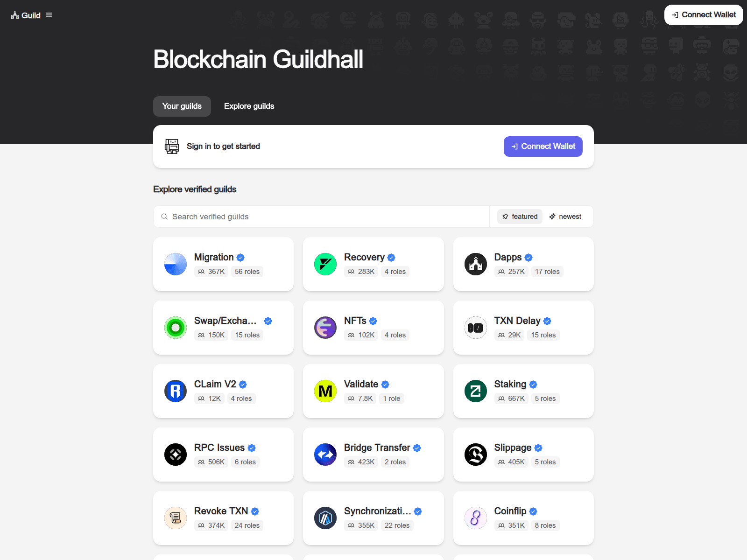Open the Staking guild card
This screenshot has height=560, width=747.
(523, 391)
